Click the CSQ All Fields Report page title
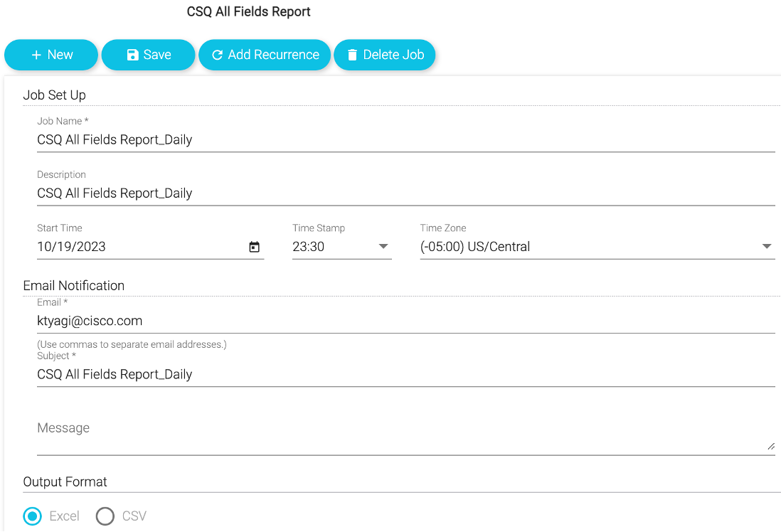This screenshot has height=532, width=781. (249, 12)
